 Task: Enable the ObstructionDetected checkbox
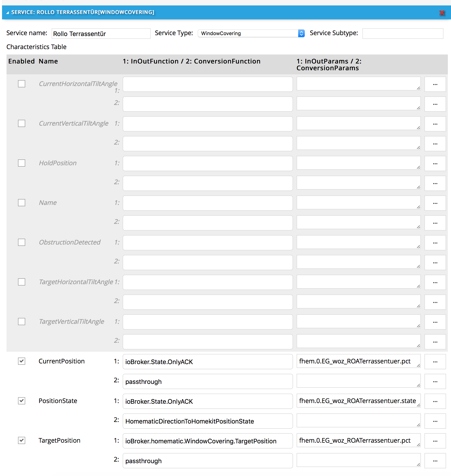point(22,242)
